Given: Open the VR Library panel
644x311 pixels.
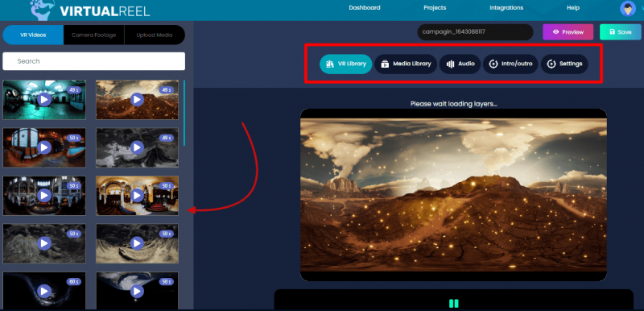Looking at the screenshot, I should point(346,64).
